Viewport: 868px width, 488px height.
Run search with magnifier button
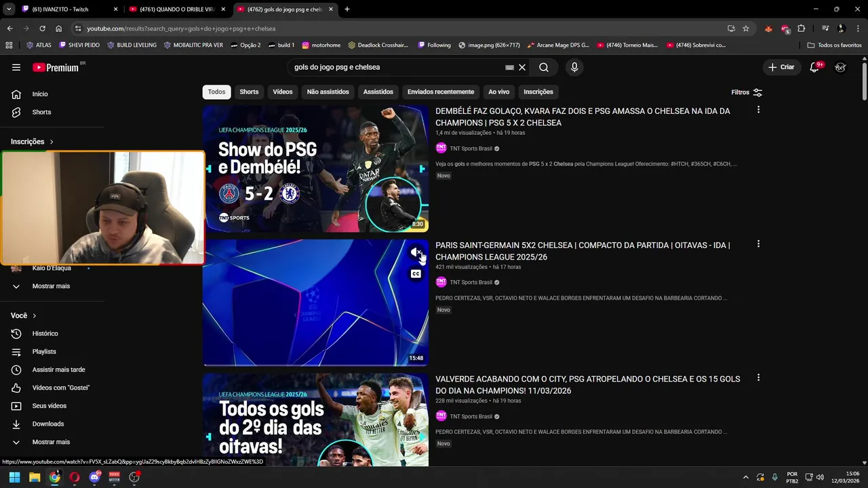(x=544, y=67)
